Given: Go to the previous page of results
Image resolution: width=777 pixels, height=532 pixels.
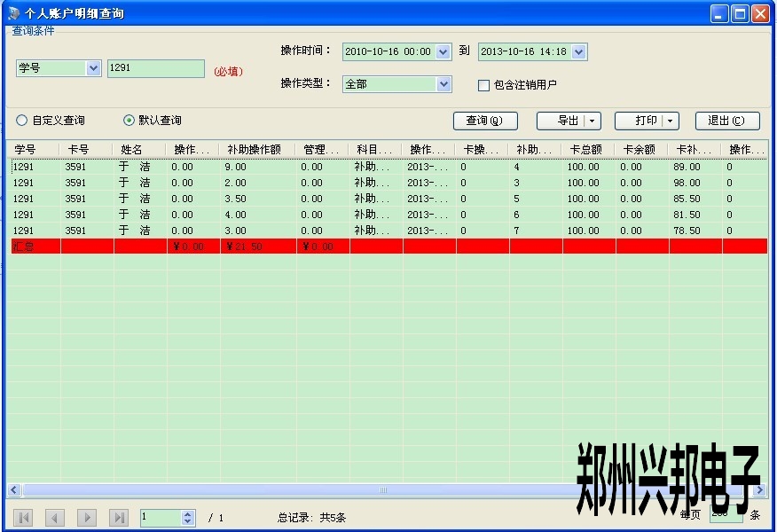Looking at the screenshot, I should [x=54, y=518].
